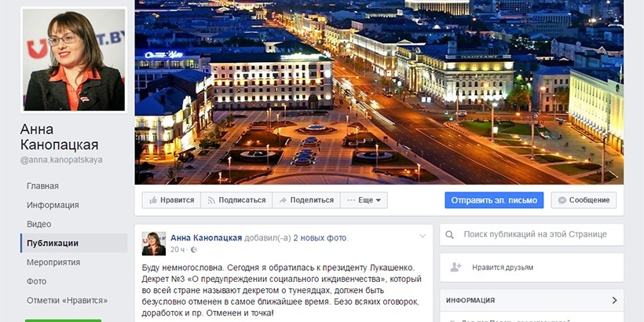The image size is (644, 322).
Task: Open the Еще dropdown menu
Action: (364, 200)
